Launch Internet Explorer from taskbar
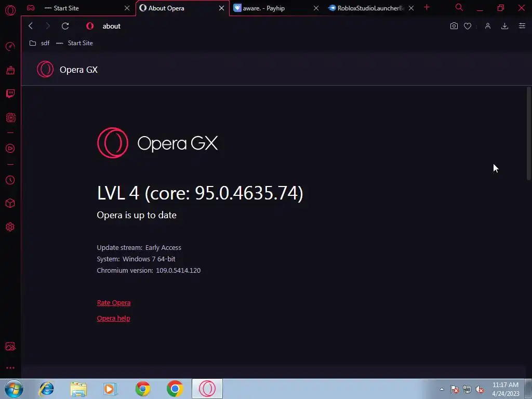Image resolution: width=532 pixels, height=399 pixels. click(46, 389)
